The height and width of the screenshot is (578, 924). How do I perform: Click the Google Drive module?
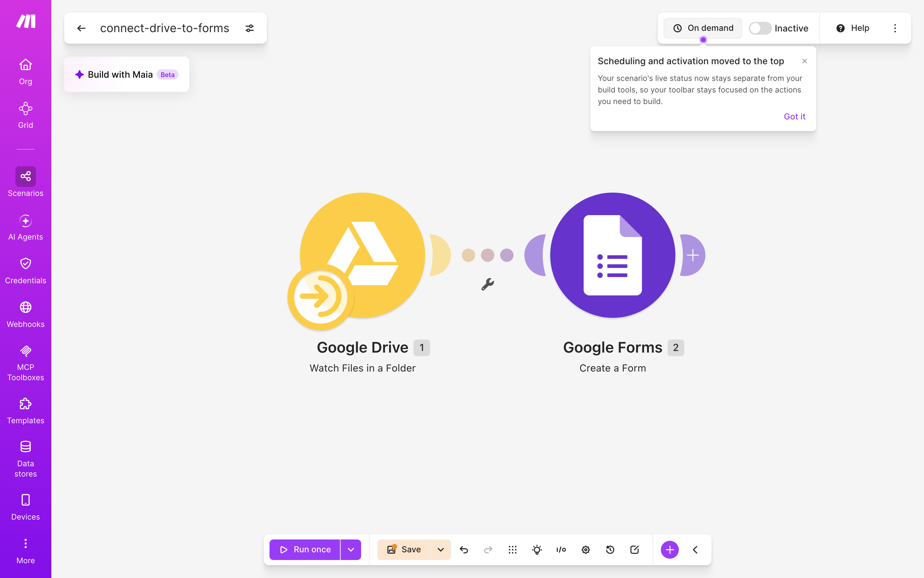[x=362, y=255]
